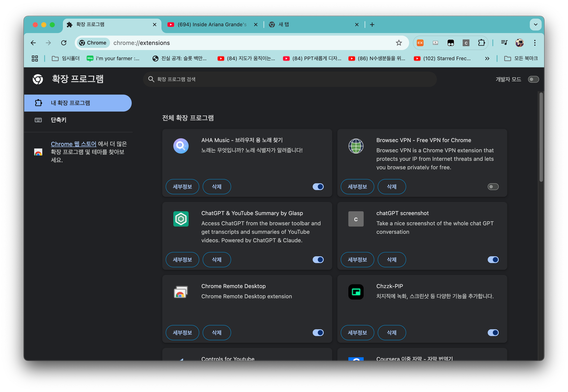Switch to the Inside Ariana Grande's YouTube tab
Viewport: 568px width, 392px height.
pyautogui.click(x=212, y=25)
